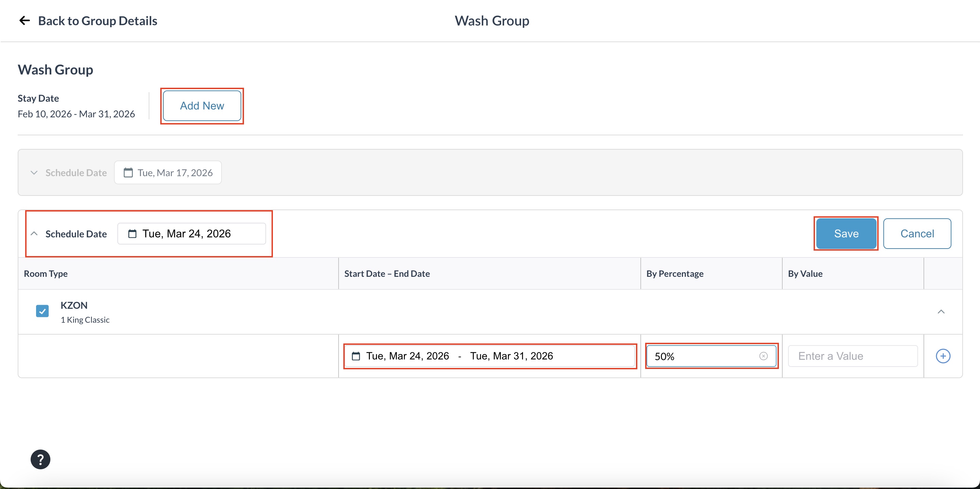Click the centered Wash Group page title
The image size is (980, 489).
tap(491, 20)
